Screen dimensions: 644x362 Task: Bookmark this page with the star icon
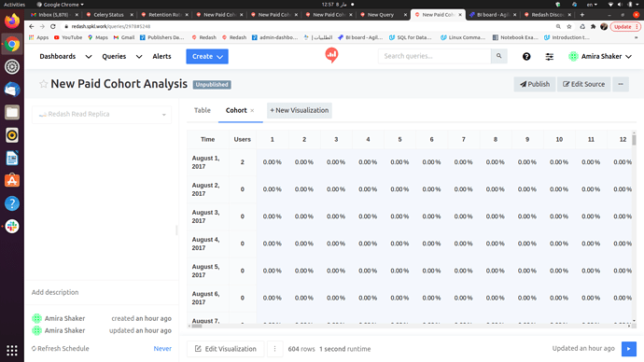click(569, 26)
